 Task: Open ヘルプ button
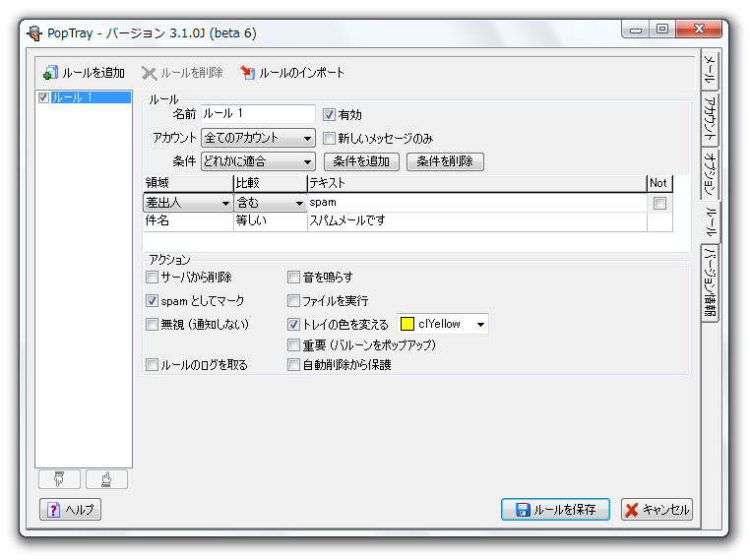pyautogui.click(x=70, y=509)
